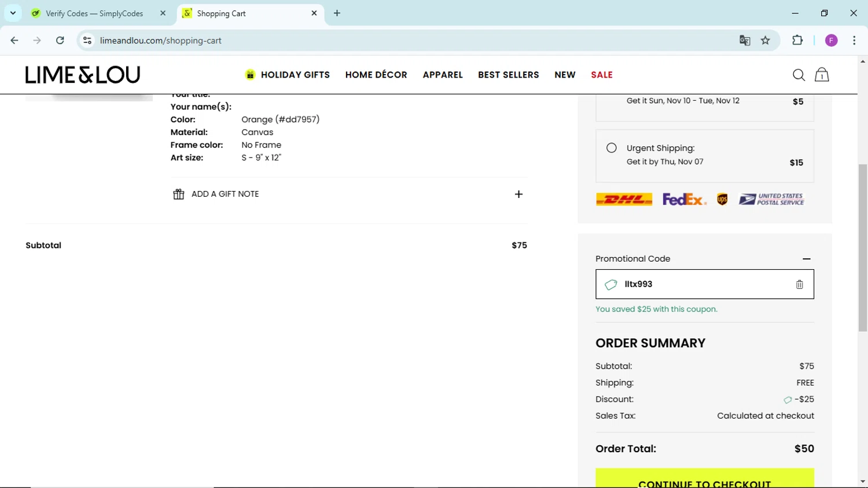Open the shopping bag cart icon

pos(822,75)
